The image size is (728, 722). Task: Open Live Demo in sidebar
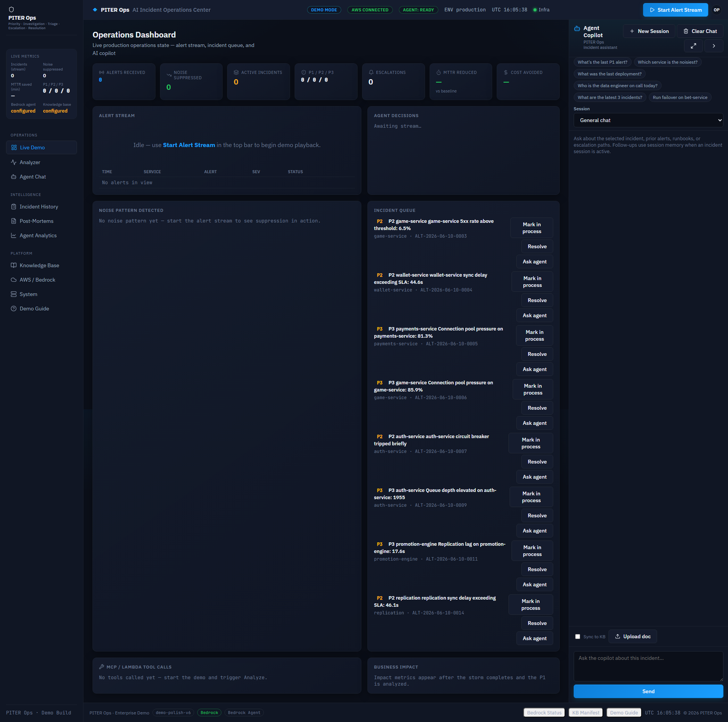pos(41,147)
